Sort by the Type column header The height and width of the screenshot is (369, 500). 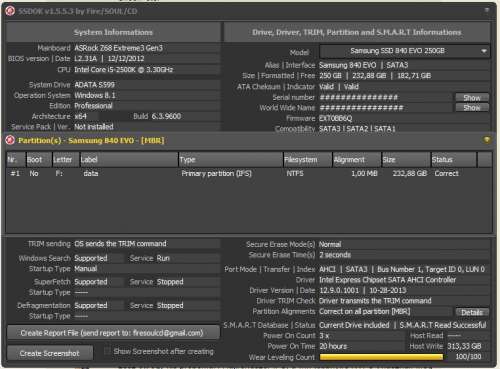[x=231, y=160]
